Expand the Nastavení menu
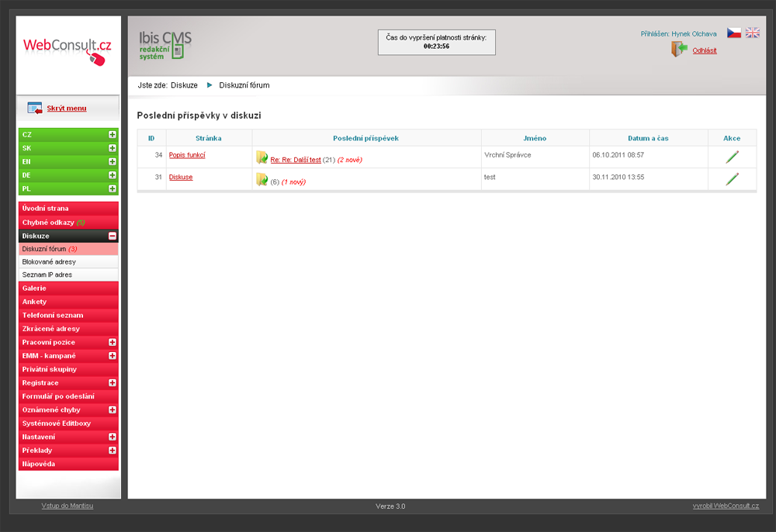 coord(113,437)
